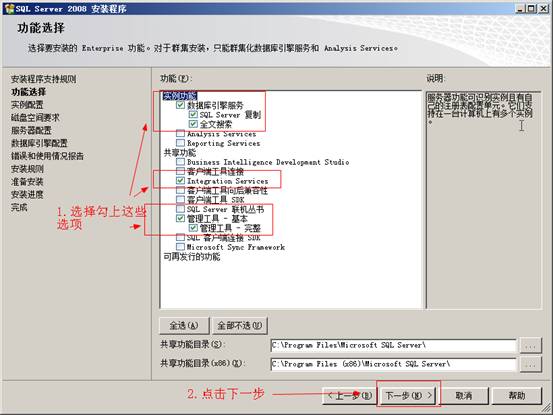Viewport: 553px width, 415px height.
Task: Toggle the SQL Server 复制 checkbox
Action: (x=193, y=115)
